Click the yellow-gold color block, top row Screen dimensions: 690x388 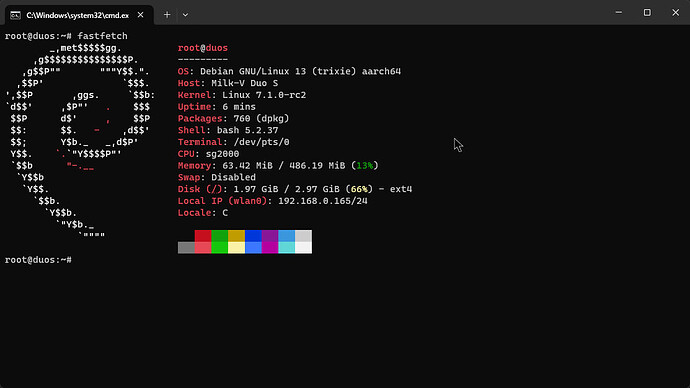click(x=236, y=236)
